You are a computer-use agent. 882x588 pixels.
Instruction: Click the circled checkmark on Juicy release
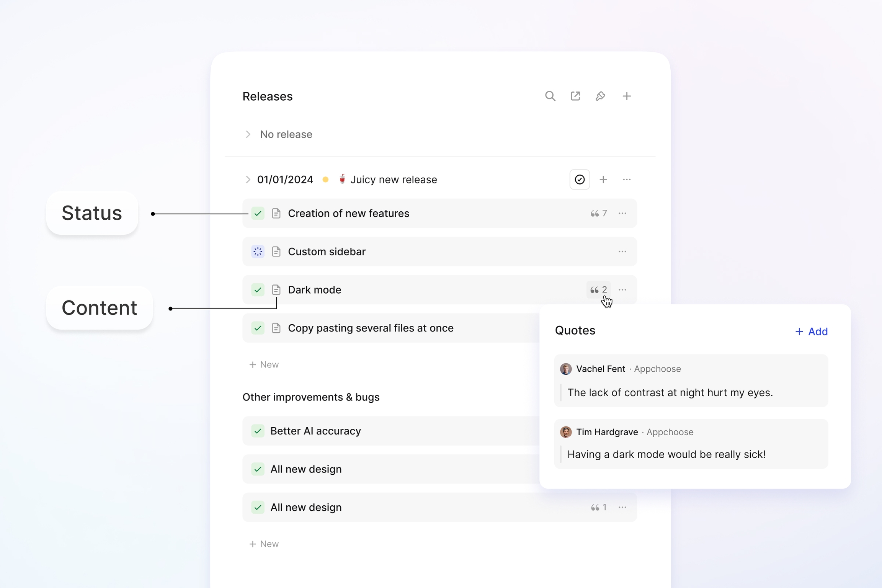pyautogui.click(x=580, y=180)
